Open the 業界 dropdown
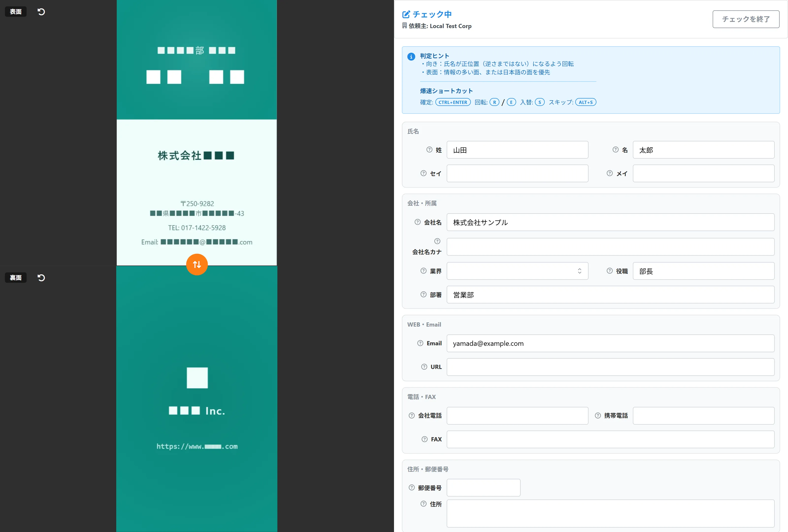Image resolution: width=788 pixels, height=532 pixels. click(x=517, y=271)
